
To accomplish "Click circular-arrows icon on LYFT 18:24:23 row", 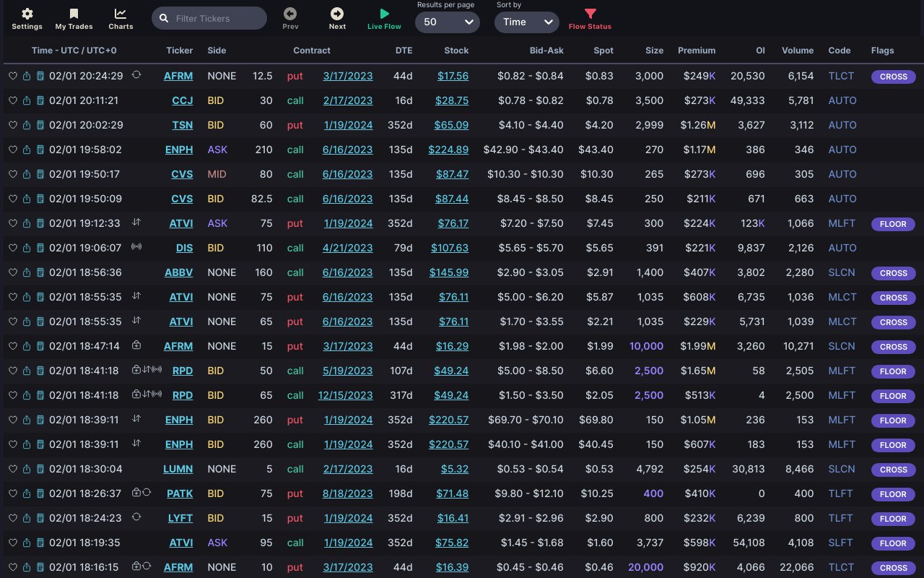I will [x=136, y=517].
